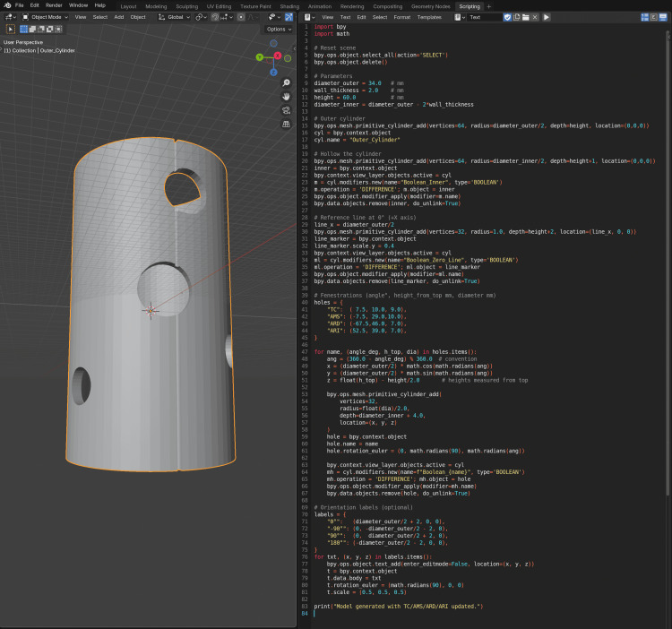This screenshot has height=629, width=672.
Task: Click the zoom magnifier viewport gizmo
Action: coord(287,83)
